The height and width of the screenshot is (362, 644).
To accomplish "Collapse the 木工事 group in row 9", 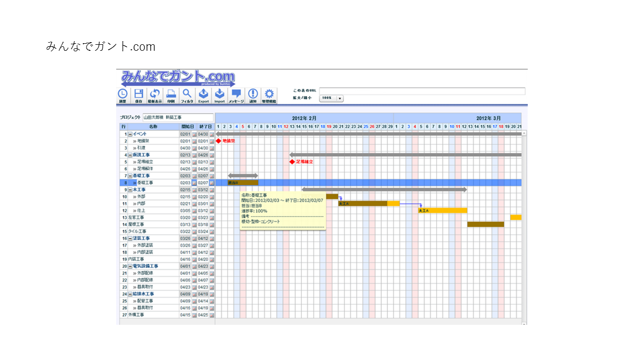I will click(x=130, y=190).
